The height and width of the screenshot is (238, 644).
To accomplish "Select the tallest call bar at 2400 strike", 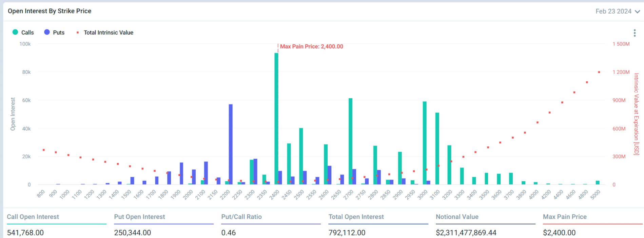I will (x=276, y=119).
